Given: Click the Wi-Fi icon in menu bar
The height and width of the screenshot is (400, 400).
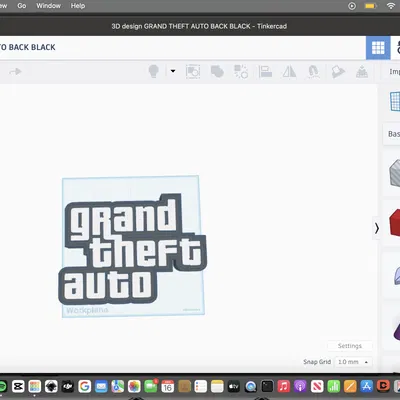Looking at the screenshot, I should point(391,6).
